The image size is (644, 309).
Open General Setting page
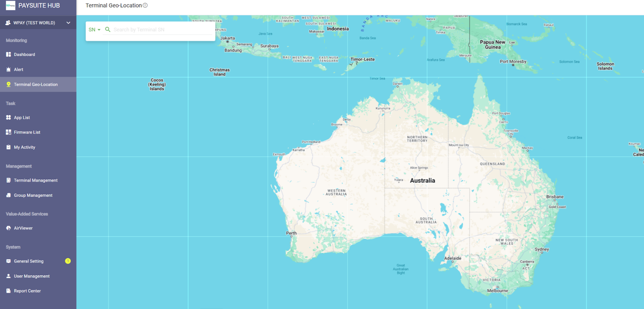tap(38, 261)
